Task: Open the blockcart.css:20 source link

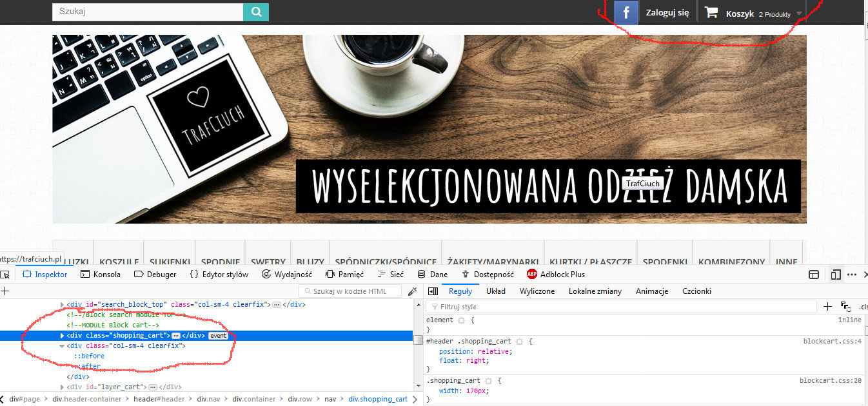Action: 831,382
